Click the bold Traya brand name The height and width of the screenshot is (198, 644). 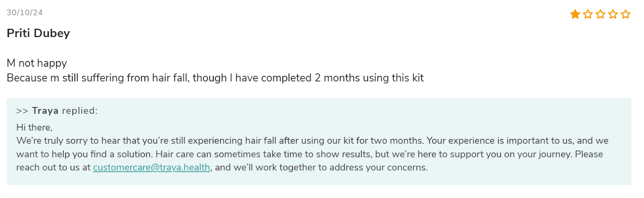45,110
